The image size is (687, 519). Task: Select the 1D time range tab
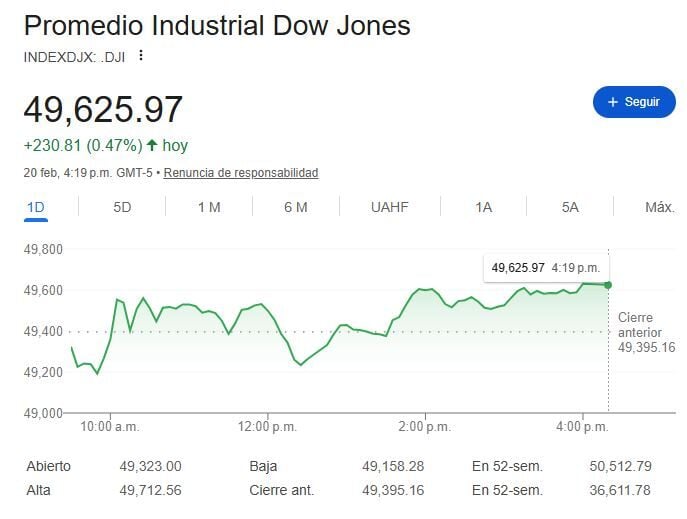tap(36, 207)
